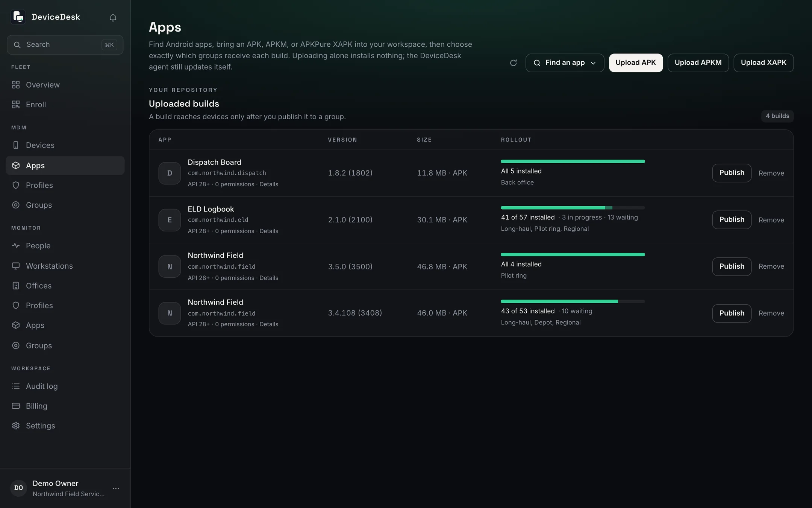The width and height of the screenshot is (812, 508).
Task: Click ELD Logbook rollout progress bar
Action: point(573,208)
